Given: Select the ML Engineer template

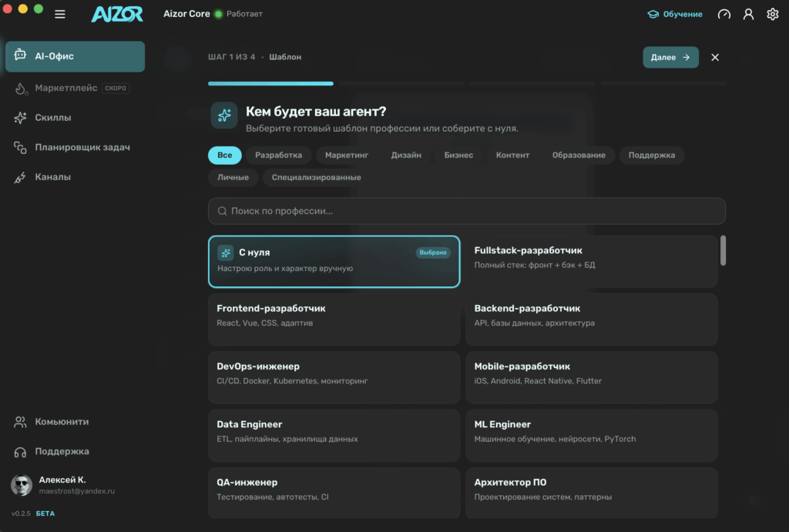Looking at the screenshot, I should pos(591,436).
